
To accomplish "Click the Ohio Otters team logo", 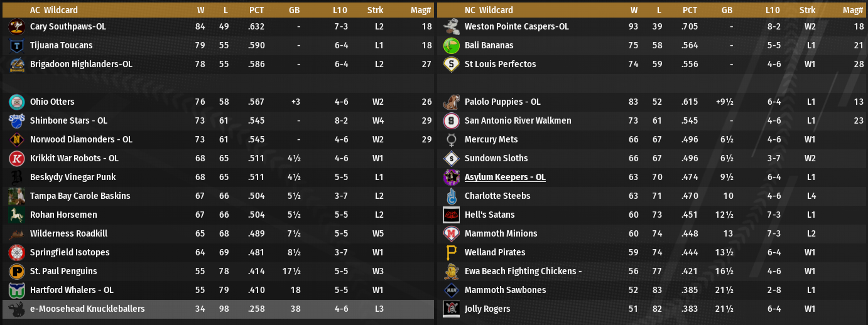I will click(17, 102).
